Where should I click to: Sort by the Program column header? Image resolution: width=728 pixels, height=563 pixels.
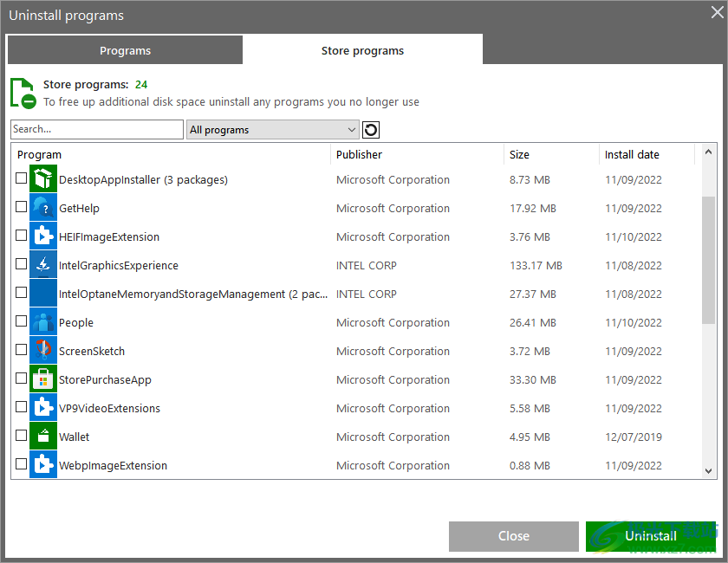tap(171, 154)
